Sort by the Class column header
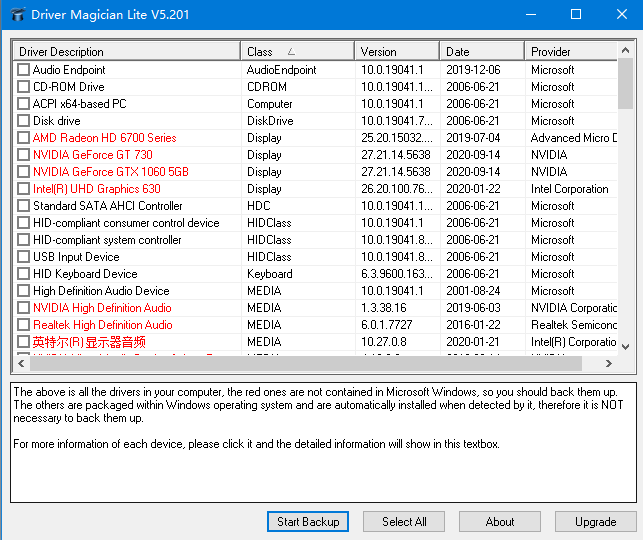Image resolution: width=643 pixels, height=540 pixels. coord(298,52)
